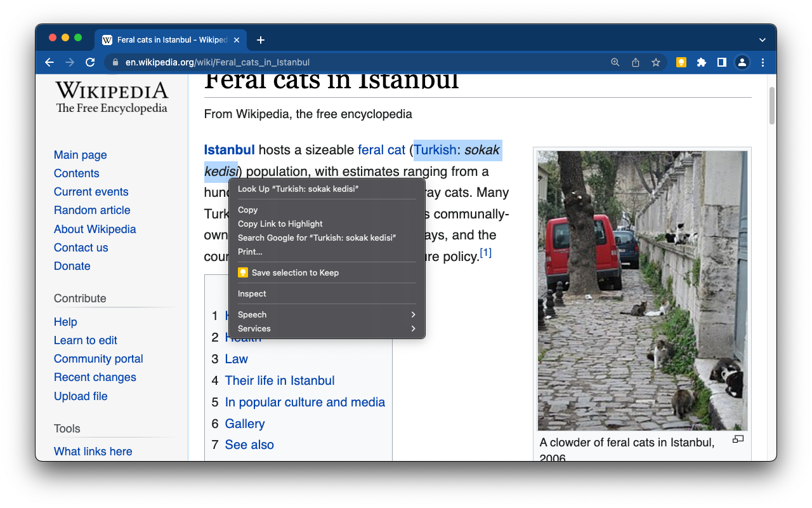The height and width of the screenshot is (508, 812).
Task: Click the zoom magnifier icon in the toolbar
Action: 615,62
